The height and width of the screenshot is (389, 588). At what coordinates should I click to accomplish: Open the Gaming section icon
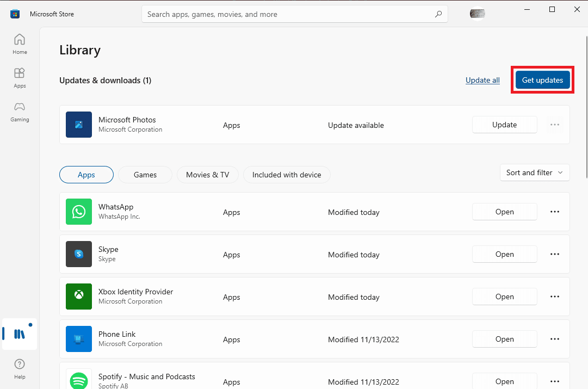click(x=20, y=110)
